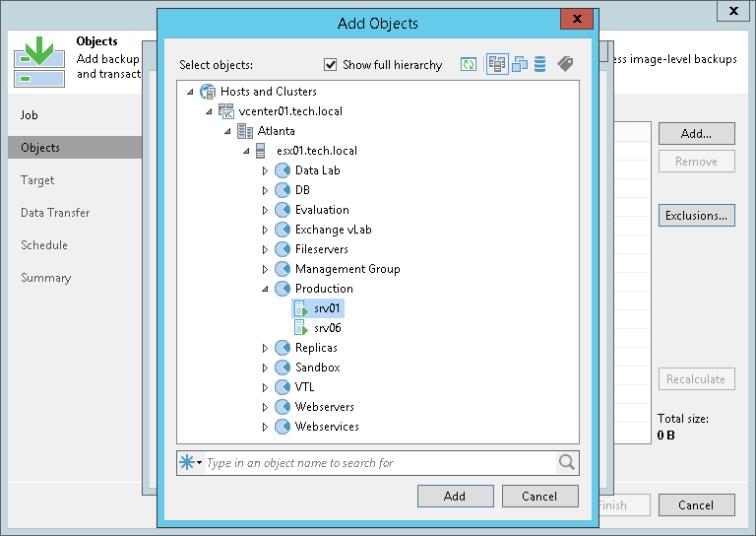Click the Evaluation resource pool icon
Screen dimensions: 756x536
[x=283, y=210]
